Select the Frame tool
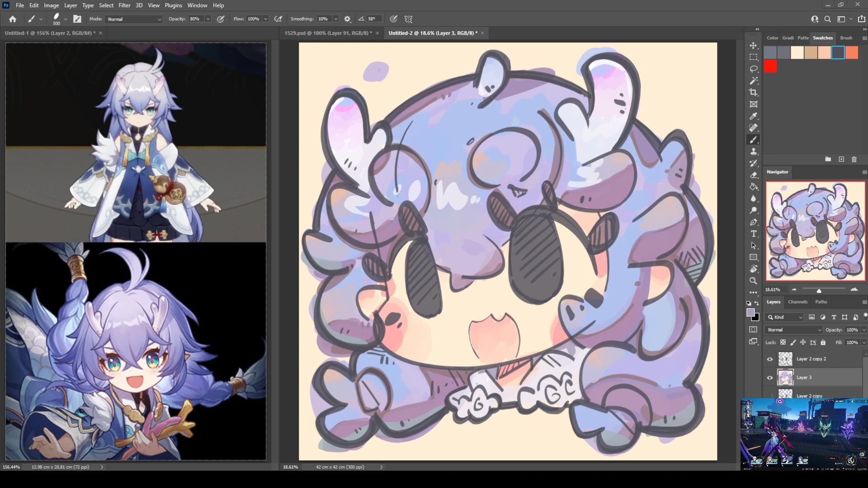This screenshot has width=868, height=488. [x=753, y=104]
